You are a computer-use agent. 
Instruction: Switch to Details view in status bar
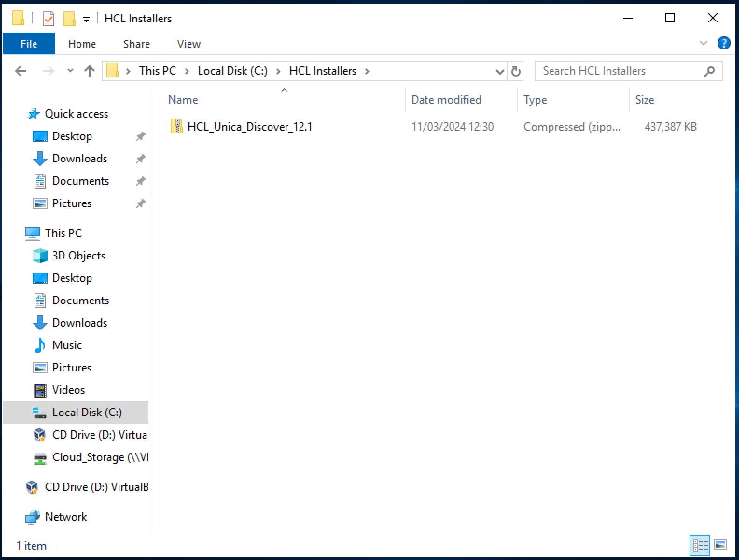click(x=700, y=545)
